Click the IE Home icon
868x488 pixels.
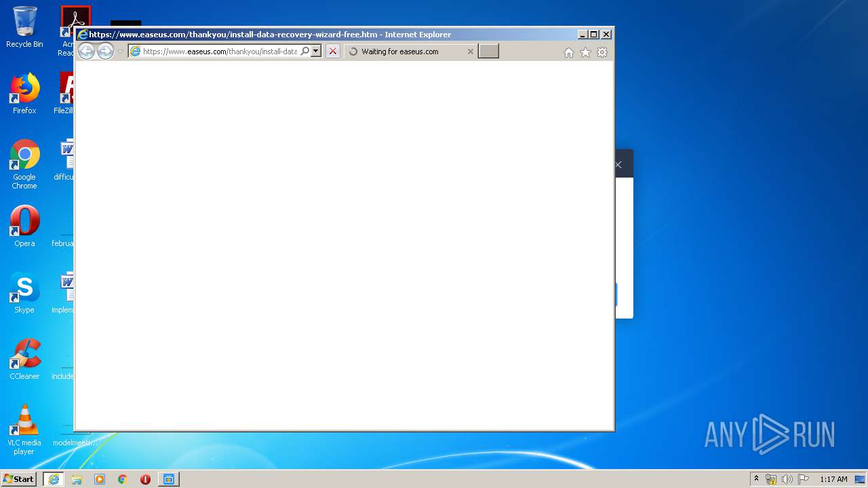pos(569,52)
